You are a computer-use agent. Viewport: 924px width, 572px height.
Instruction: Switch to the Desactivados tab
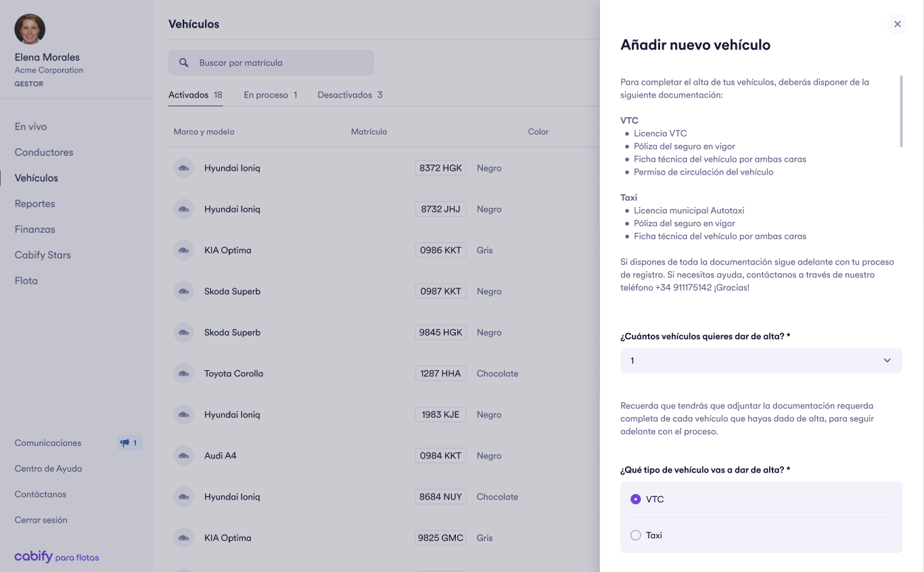tap(350, 95)
